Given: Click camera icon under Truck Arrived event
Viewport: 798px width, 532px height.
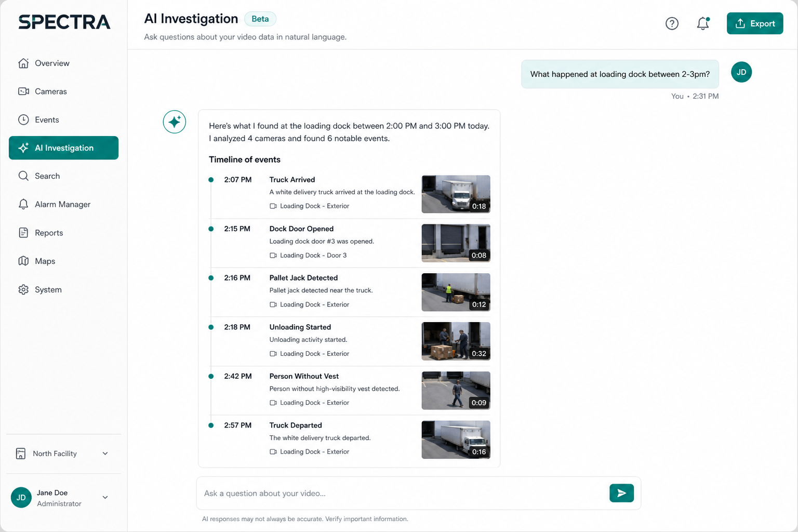Looking at the screenshot, I should (273, 206).
